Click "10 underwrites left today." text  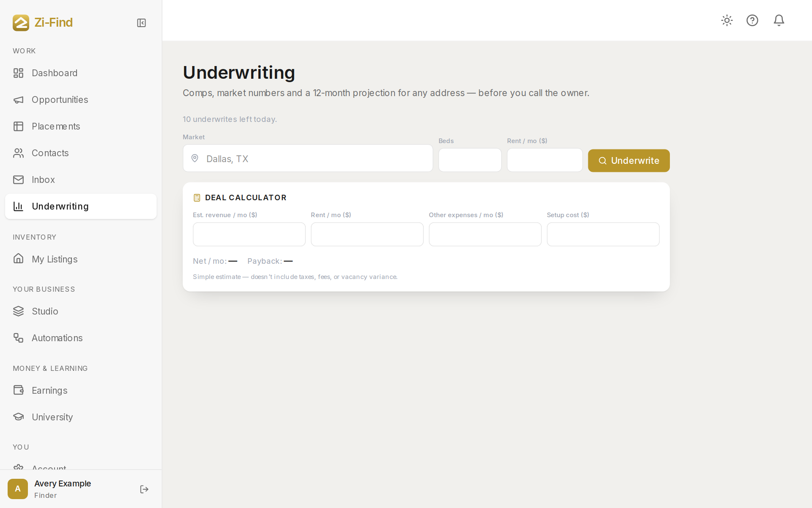coord(230,119)
